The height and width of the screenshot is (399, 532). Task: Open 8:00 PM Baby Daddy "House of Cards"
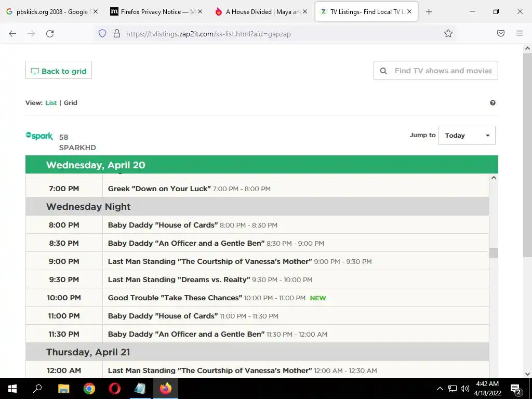(x=163, y=225)
